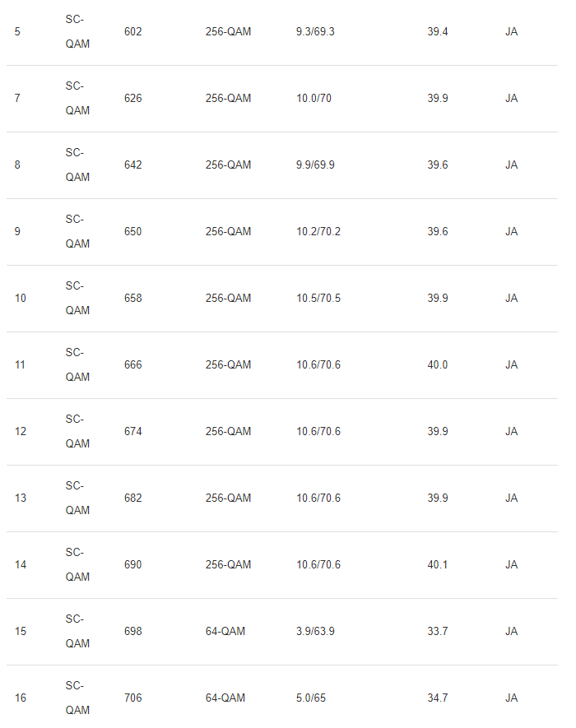
Task: Select the 5.0/65 power value
Action: tap(311, 698)
